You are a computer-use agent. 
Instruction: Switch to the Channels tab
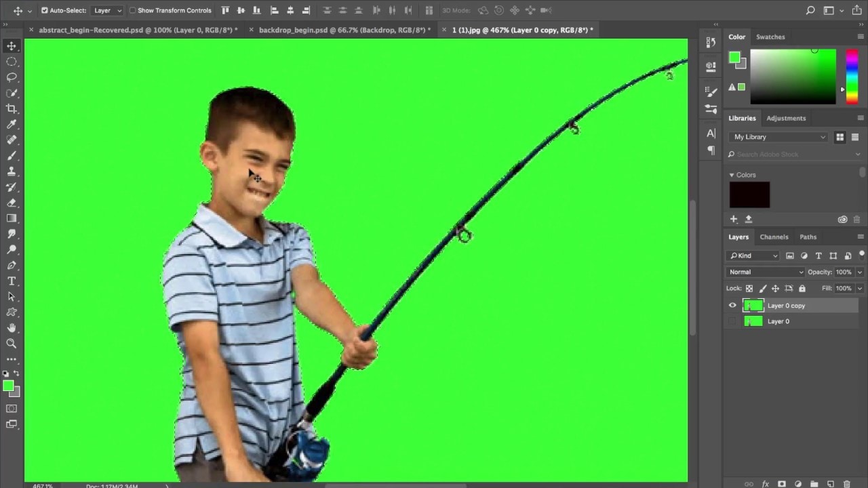(x=774, y=237)
